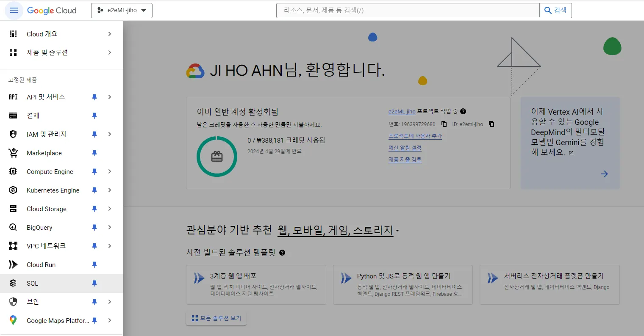Click the hamburger navigation menu icon

[14, 10]
